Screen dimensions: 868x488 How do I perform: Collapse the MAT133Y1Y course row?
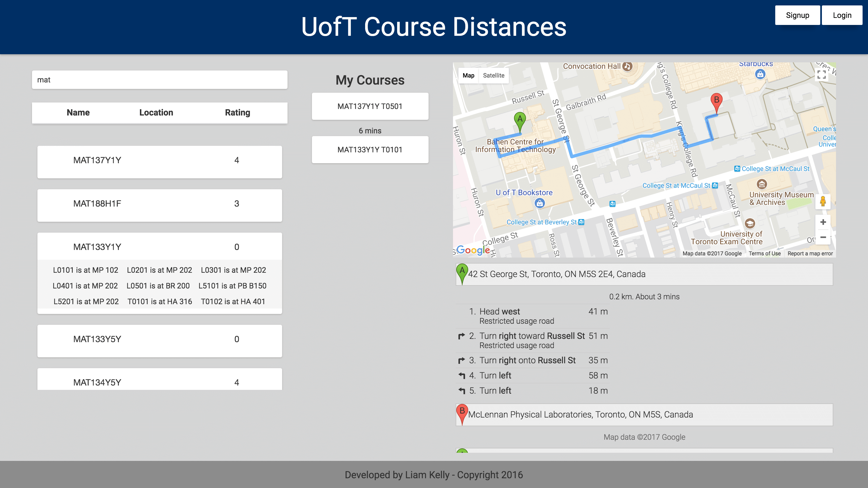coord(160,246)
